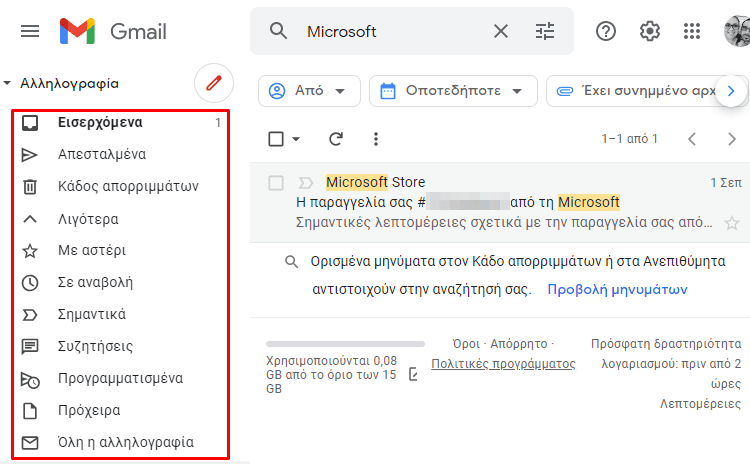
Task: Click the inbox unread count 1
Action: [x=218, y=123]
